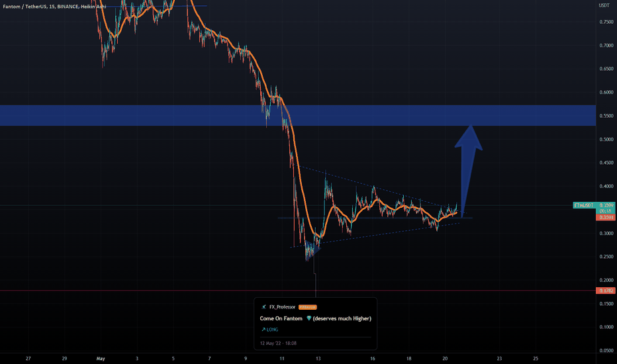
Task: Click the 0.2500 price axis label
Action: coord(606,257)
